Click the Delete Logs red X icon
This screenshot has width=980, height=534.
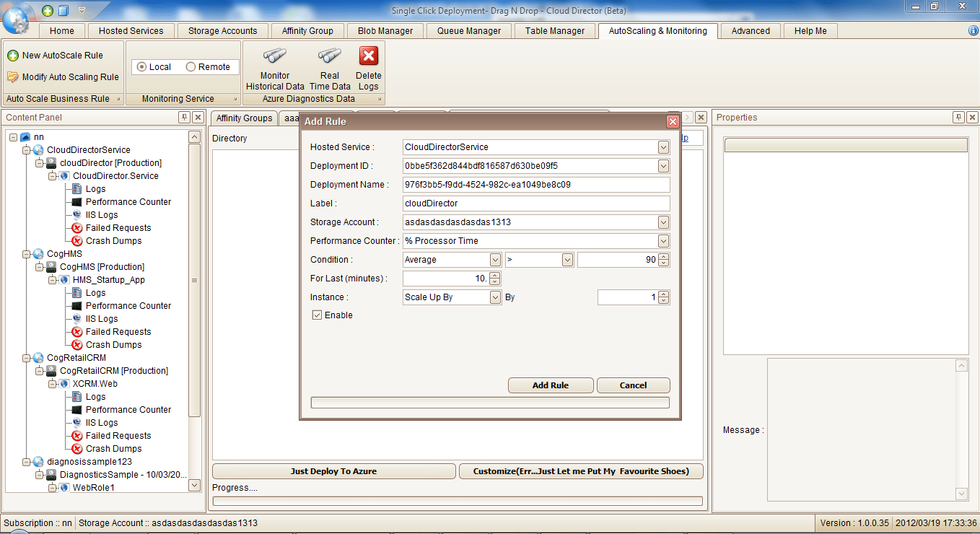369,56
